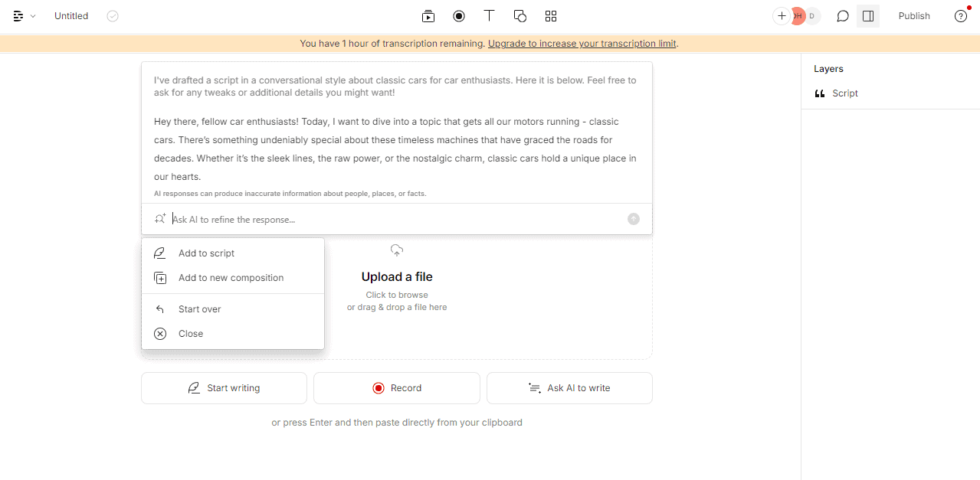Click the Record button below upload area
The width and height of the screenshot is (980, 480).
tap(397, 388)
